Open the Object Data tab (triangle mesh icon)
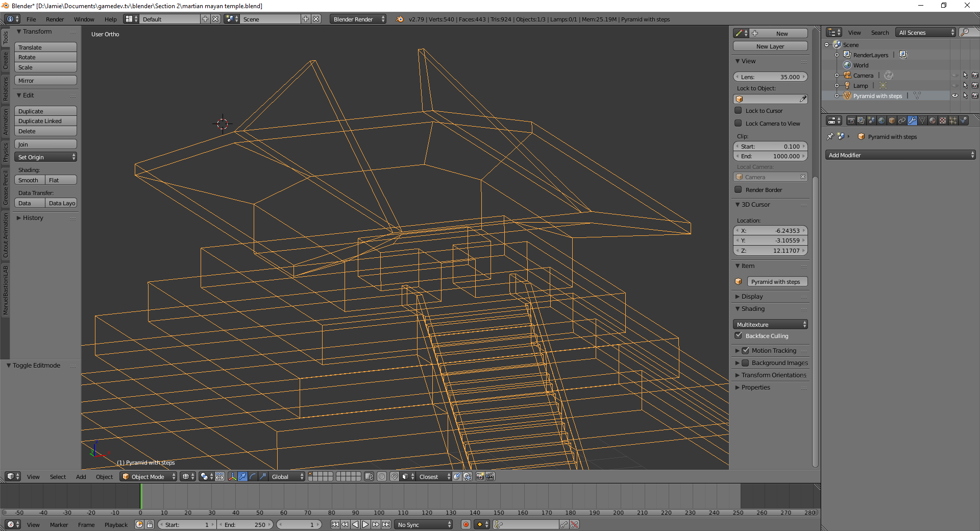The width and height of the screenshot is (980, 531). pyautogui.click(x=922, y=120)
